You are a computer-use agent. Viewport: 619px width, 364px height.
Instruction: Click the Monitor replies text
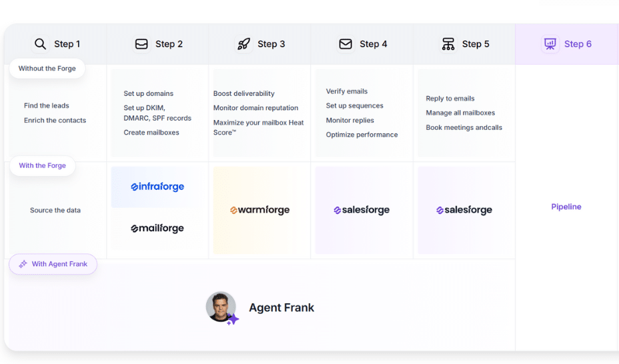point(350,120)
